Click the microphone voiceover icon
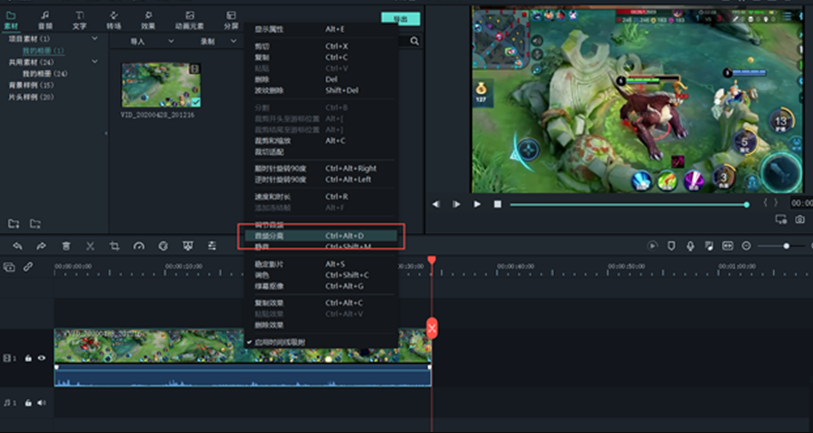The width and height of the screenshot is (813, 433). pos(690,246)
